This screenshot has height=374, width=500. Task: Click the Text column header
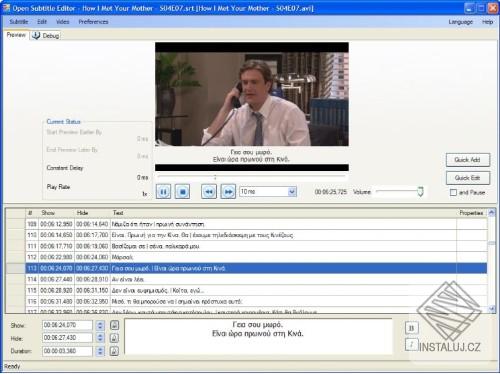pyautogui.click(x=283, y=213)
